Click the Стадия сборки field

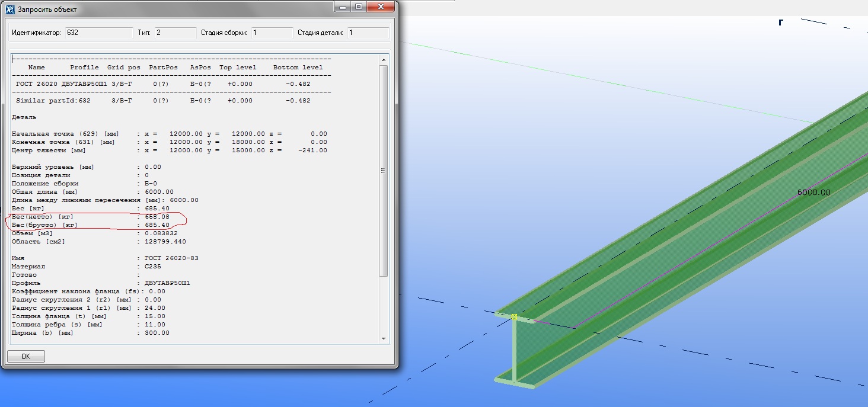pos(271,33)
